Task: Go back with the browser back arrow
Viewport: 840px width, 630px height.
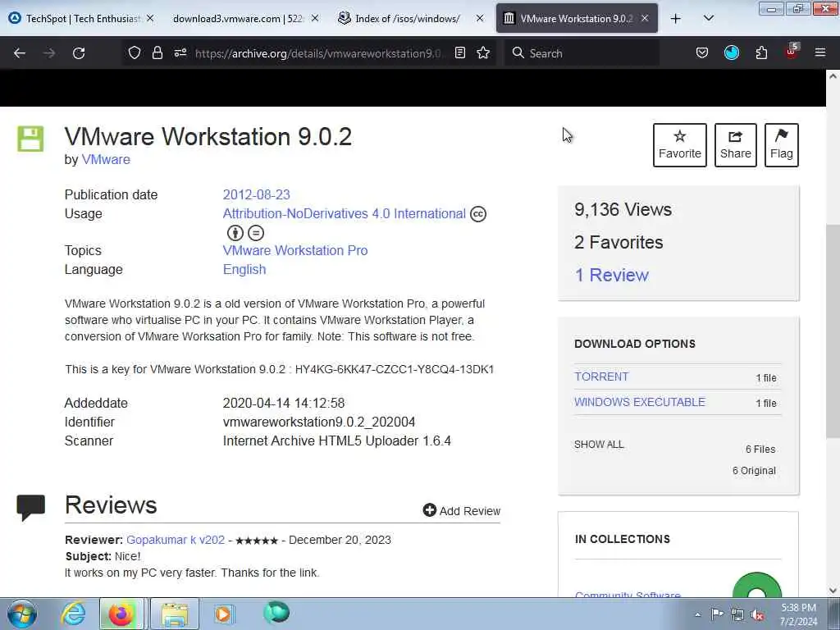Action: (x=20, y=53)
